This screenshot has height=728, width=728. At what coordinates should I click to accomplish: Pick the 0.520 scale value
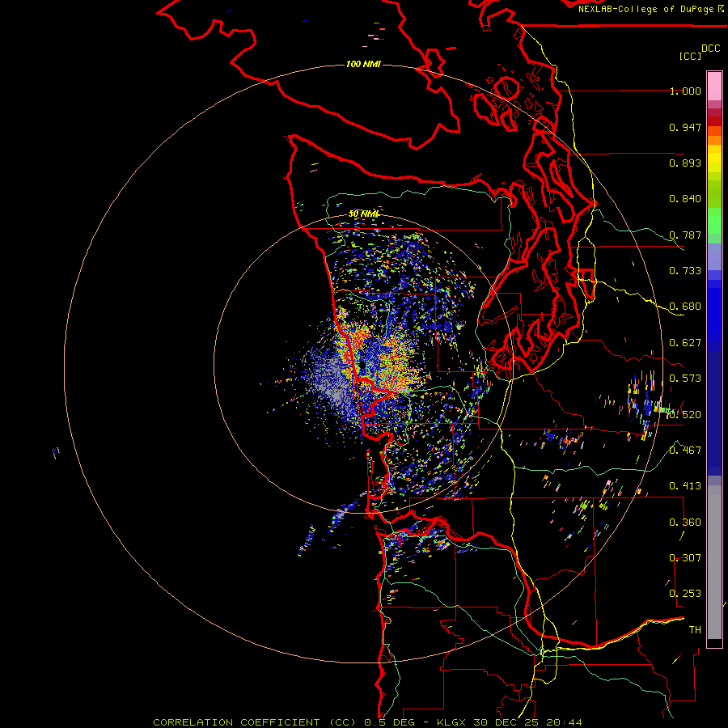[x=685, y=415]
